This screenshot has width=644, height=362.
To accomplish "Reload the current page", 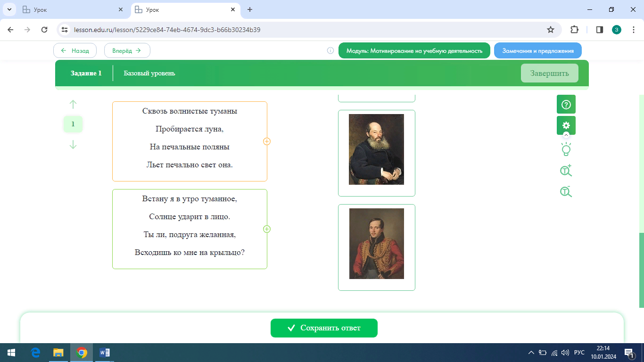I will 44,30.
